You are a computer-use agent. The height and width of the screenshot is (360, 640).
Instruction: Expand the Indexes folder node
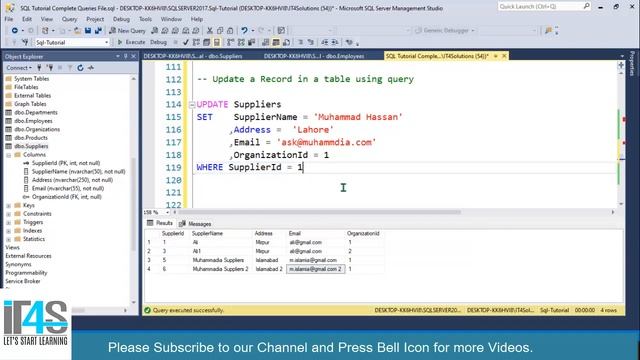pyautogui.click(x=9, y=231)
